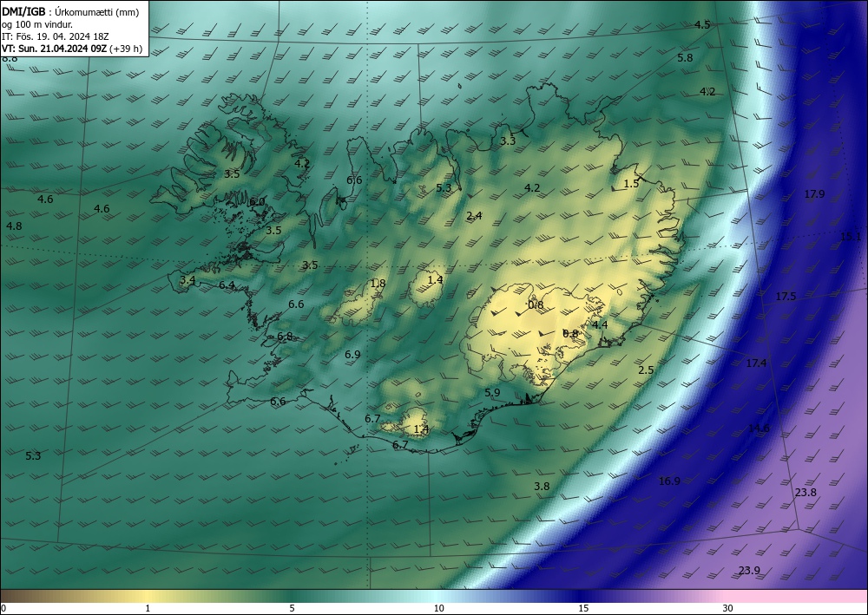
Task: Click the 3.8 value in the ocean
Action: pos(542,486)
